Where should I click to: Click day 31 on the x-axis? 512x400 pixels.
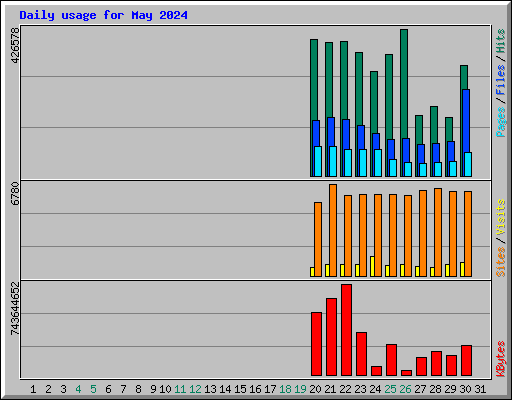coord(480,389)
